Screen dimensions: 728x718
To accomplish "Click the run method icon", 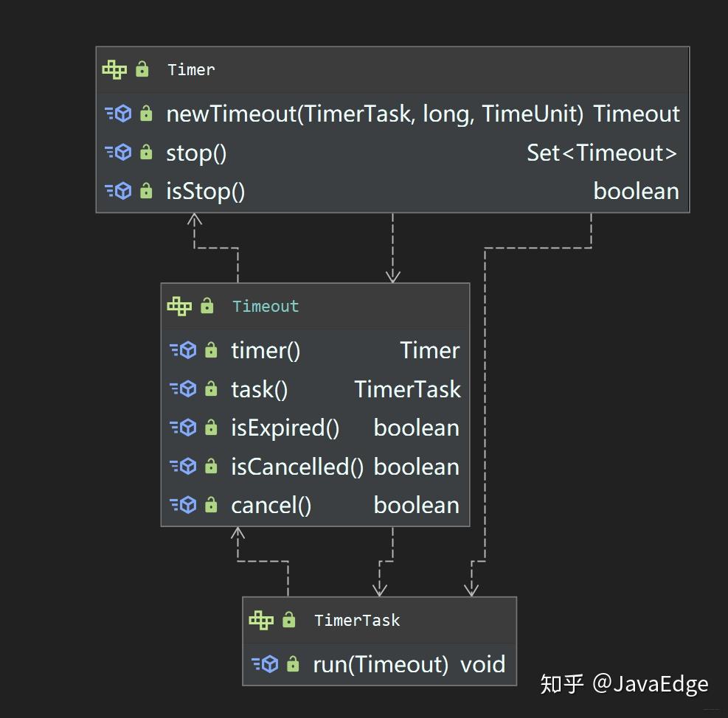I will coord(265,664).
